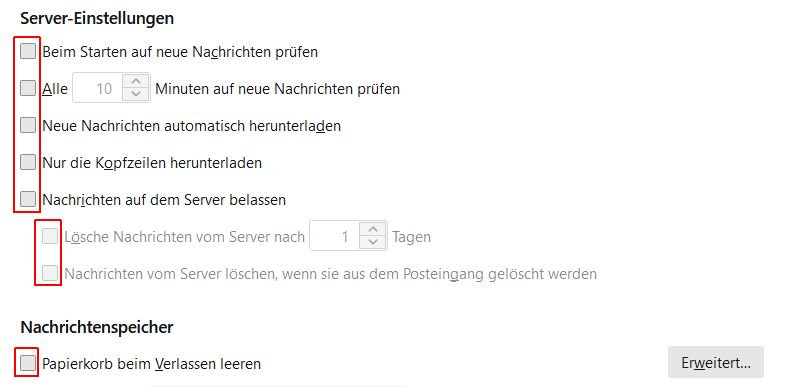
Task: Enable 'Papierkorb beim Verlassen leeren' checkbox
Action: click(x=28, y=363)
